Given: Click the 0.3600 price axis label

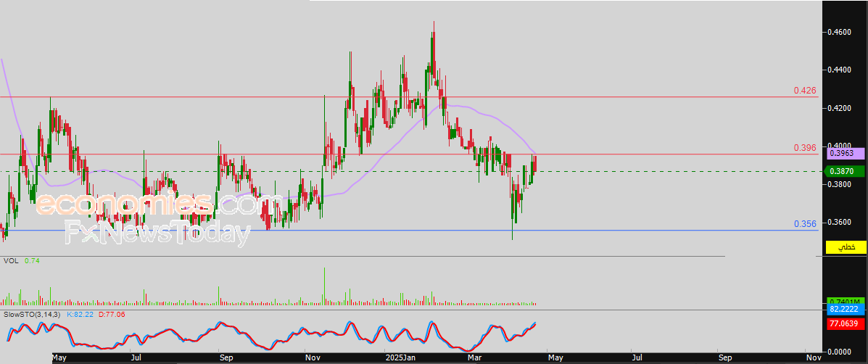Looking at the screenshot, I should coord(839,222).
